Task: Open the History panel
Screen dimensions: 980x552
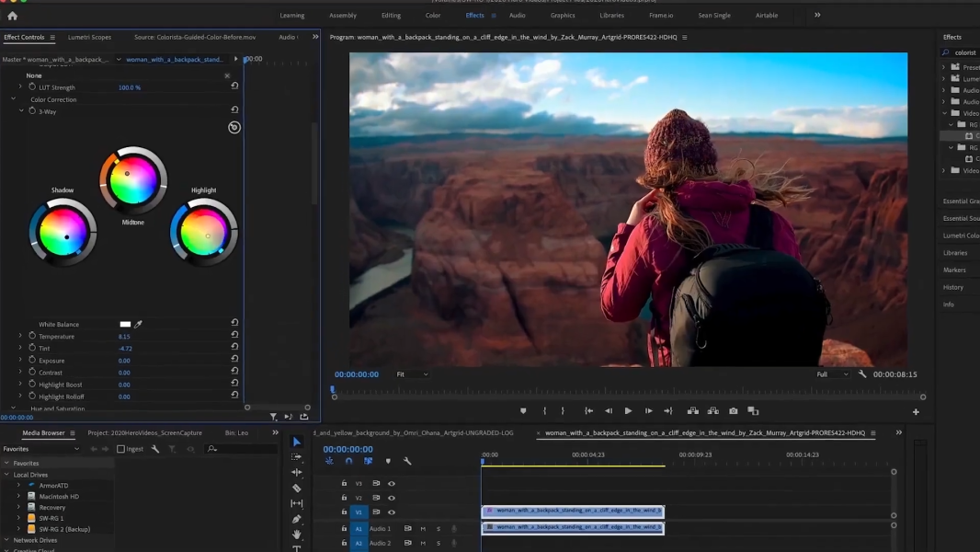Action: [953, 287]
